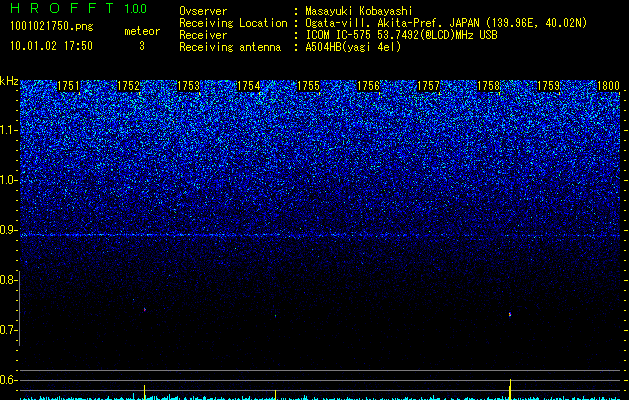The image size is (629, 400).
Task: Click the 1800 time marker
Action: tap(609, 86)
